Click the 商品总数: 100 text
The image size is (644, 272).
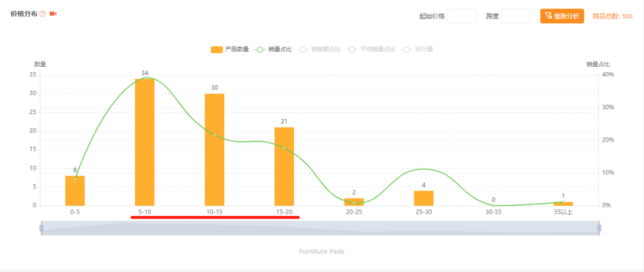[x=612, y=17]
